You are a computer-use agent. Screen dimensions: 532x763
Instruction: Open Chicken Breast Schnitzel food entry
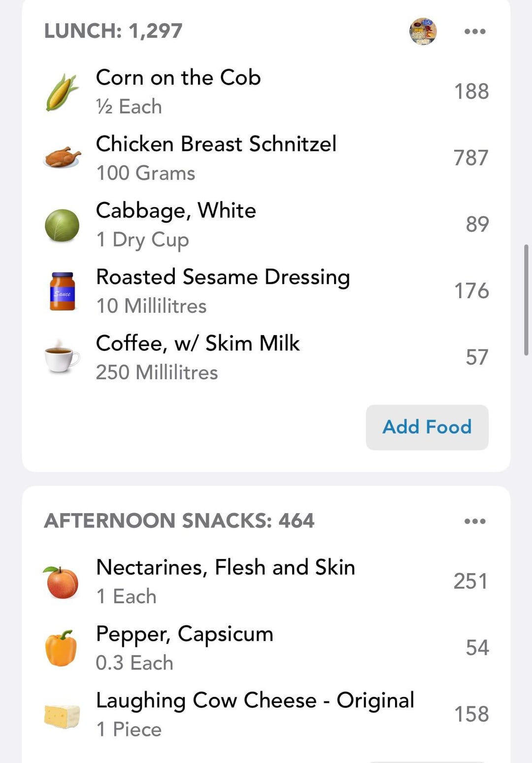pos(216,144)
